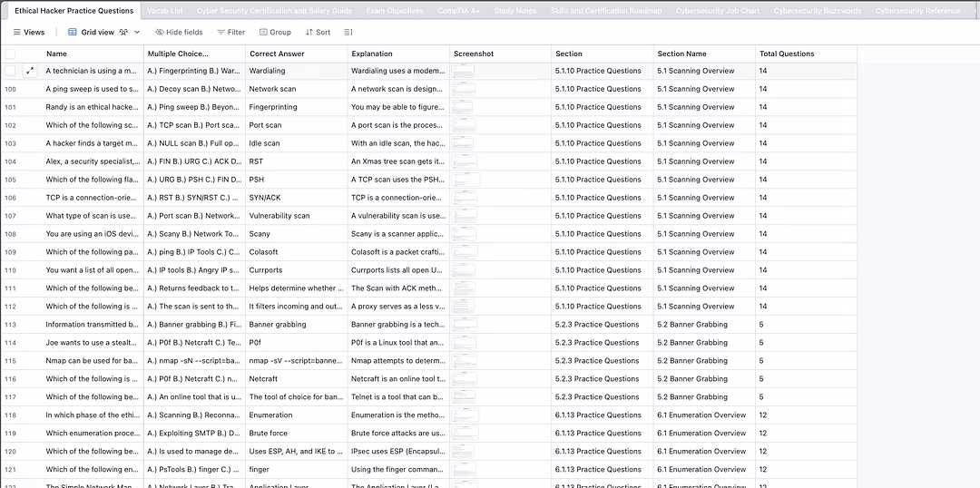Expand the Wardialing record with arrows icon
The height and width of the screenshot is (488, 980).
30,71
